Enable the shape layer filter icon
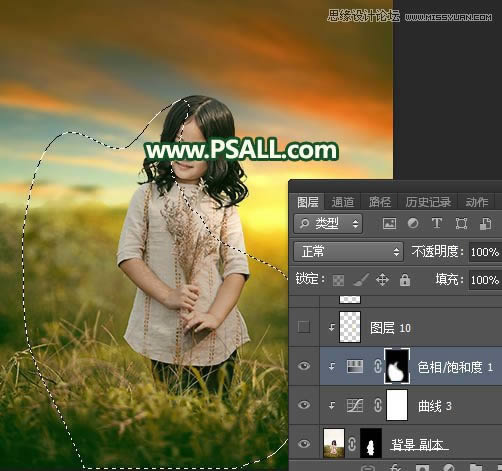The image size is (502, 471). (x=461, y=223)
